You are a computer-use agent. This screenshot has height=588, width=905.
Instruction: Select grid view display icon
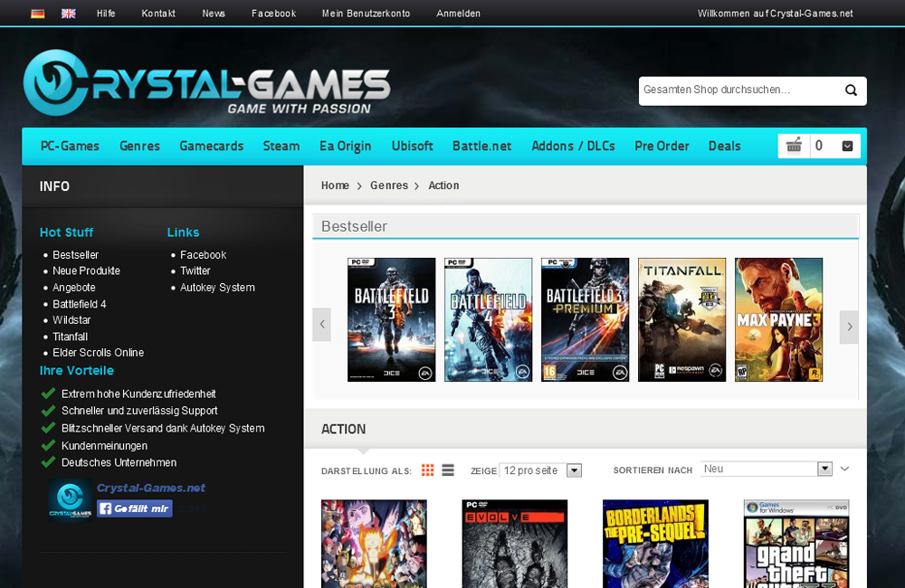(428, 469)
